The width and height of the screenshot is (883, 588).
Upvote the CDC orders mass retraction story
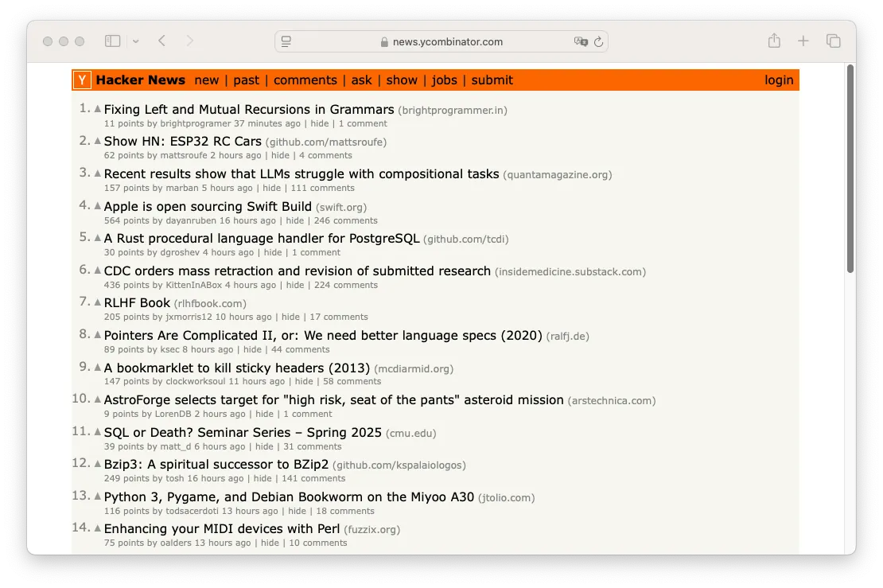click(x=97, y=271)
